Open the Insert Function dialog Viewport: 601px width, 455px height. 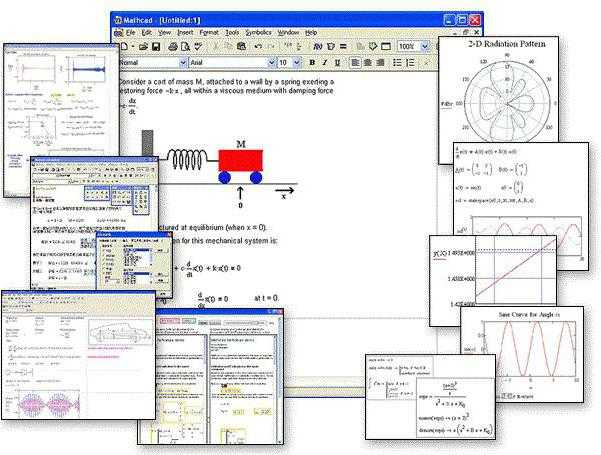point(318,46)
